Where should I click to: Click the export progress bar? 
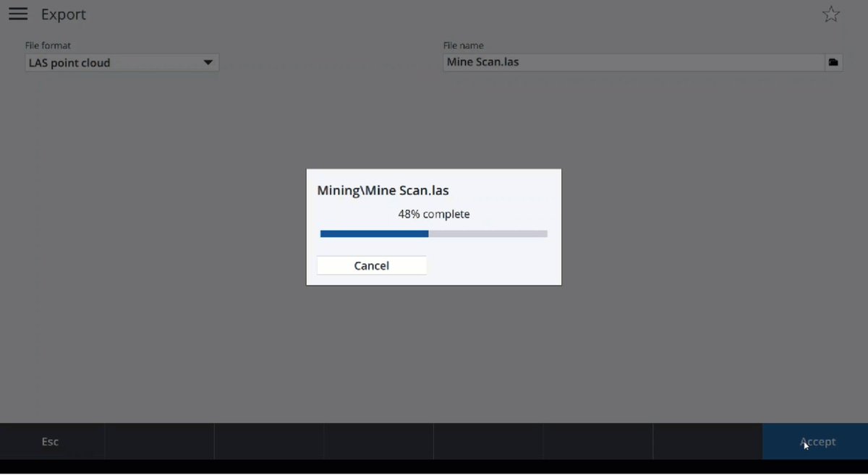(434, 234)
